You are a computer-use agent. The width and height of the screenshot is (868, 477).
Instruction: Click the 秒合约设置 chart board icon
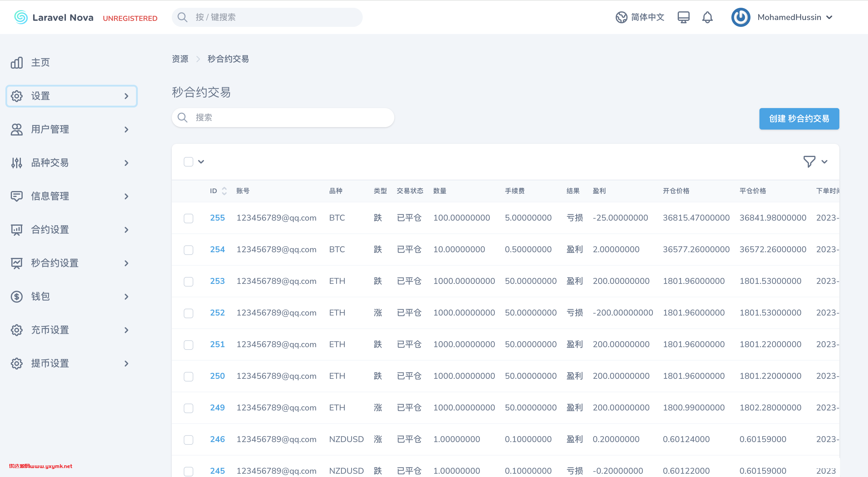[x=16, y=263]
